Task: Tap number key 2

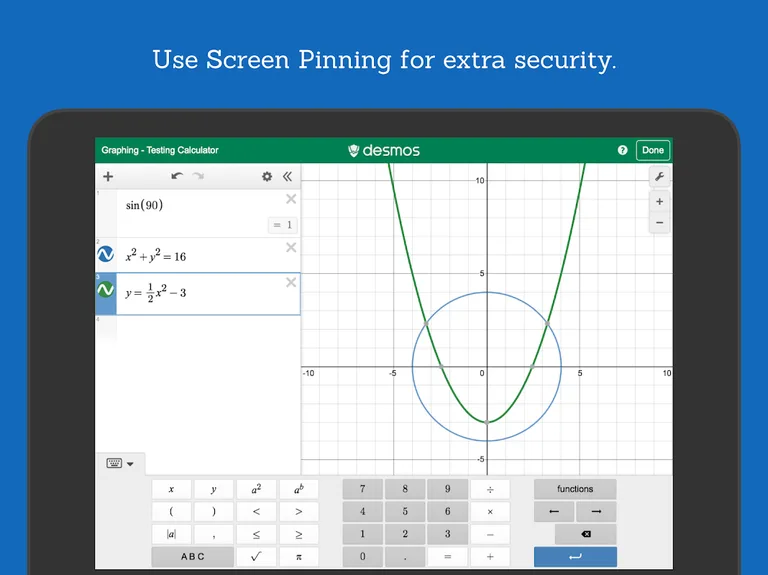Action: point(405,534)
